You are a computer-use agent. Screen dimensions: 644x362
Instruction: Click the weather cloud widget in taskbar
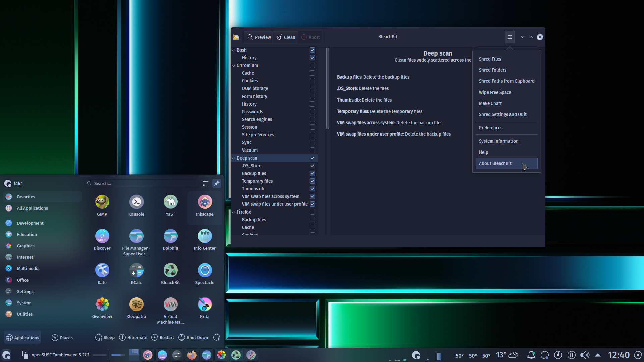(507, 355)
